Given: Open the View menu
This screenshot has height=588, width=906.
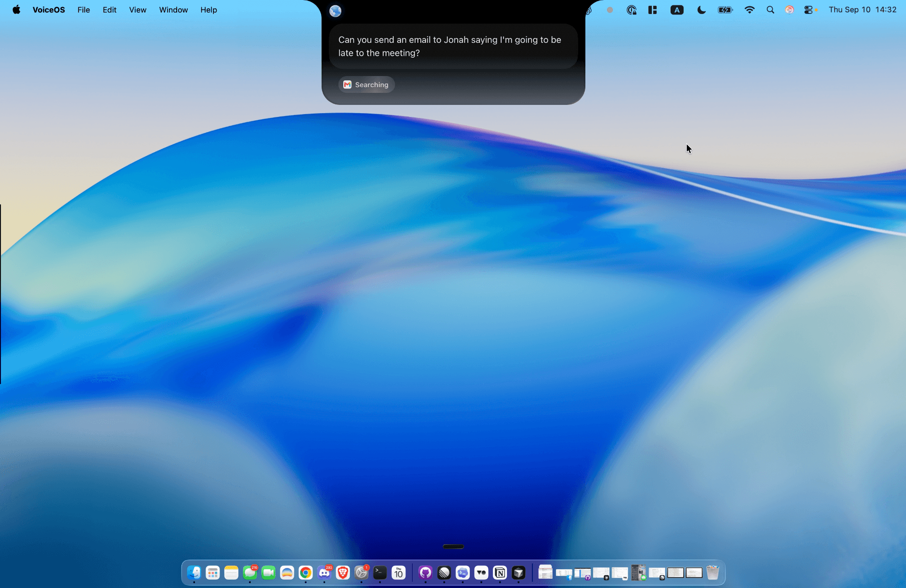Looking at the screenshot, I should click(138, 10).
